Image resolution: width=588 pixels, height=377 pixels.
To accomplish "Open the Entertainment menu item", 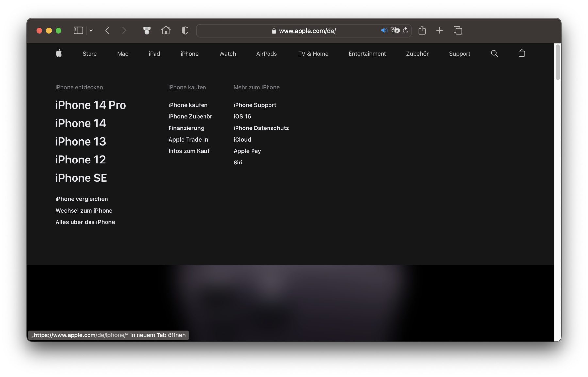I will 367,54.
